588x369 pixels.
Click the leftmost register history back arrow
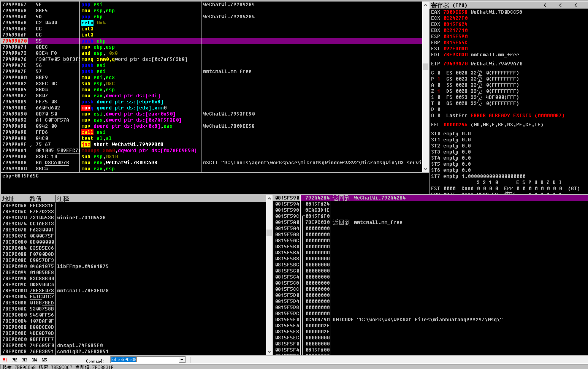pos(545,5)
